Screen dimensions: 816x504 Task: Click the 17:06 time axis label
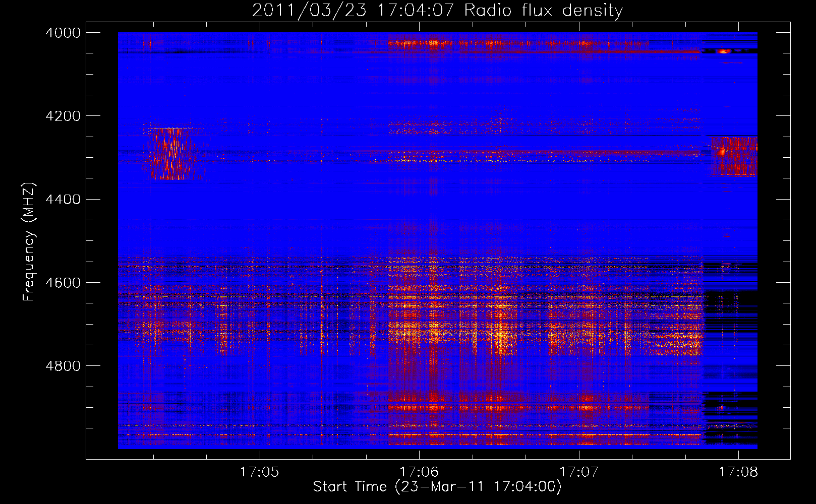pos(419,472)
